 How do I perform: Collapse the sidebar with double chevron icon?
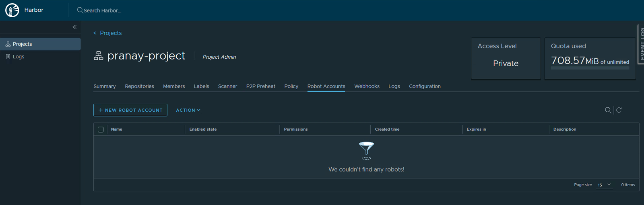pyautogui.click(x=74, y=27)
